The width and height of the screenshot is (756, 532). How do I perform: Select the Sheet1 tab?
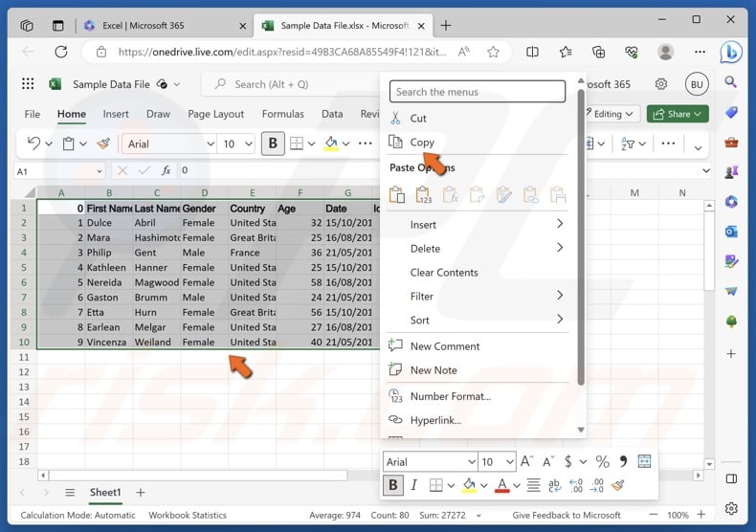coord(104,492)
